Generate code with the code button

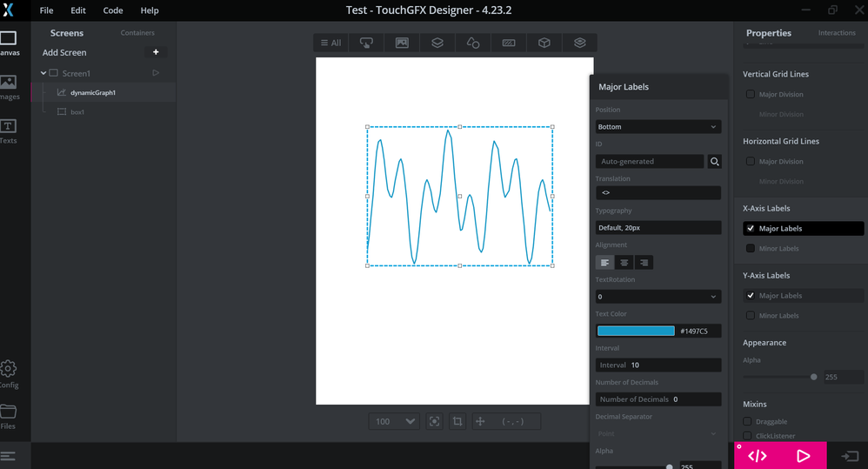coord(758,456)
